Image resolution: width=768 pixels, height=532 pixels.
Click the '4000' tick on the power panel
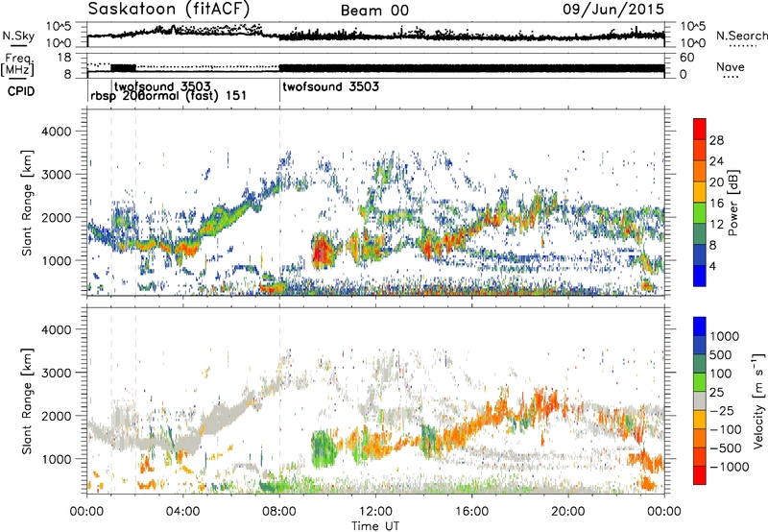[56, 132]
